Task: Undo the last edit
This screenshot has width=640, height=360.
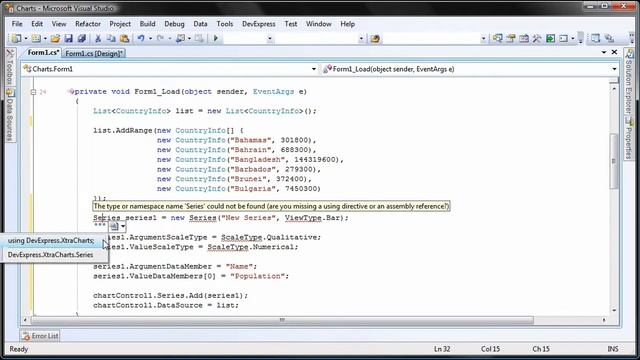Action: (x=141, y=38)
